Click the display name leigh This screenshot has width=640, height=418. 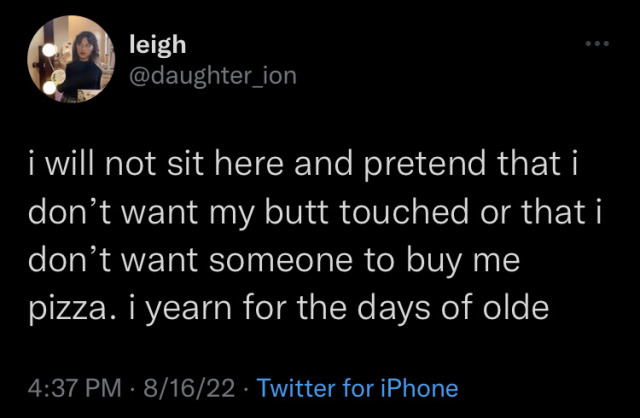click(x=157, y=43)
